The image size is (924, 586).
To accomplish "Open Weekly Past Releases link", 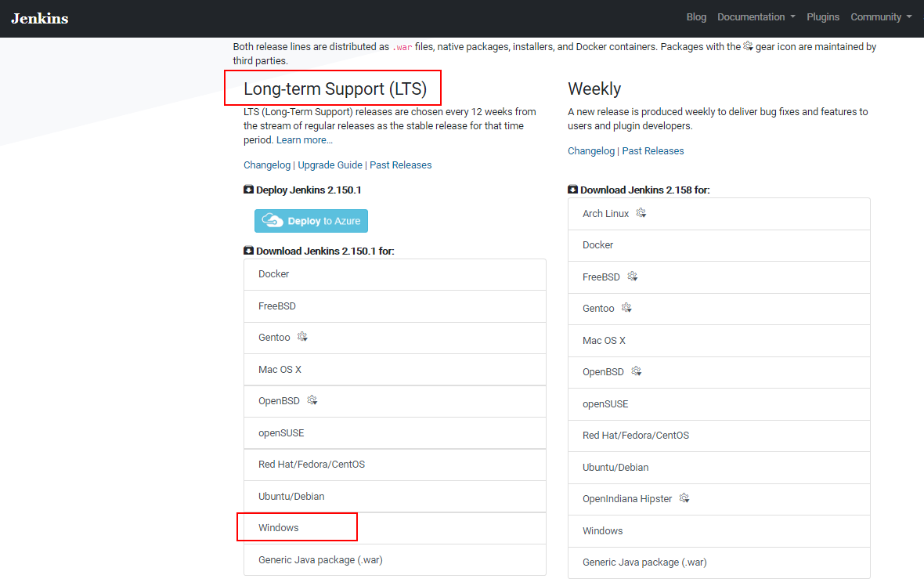I will [x=653, y=151].
